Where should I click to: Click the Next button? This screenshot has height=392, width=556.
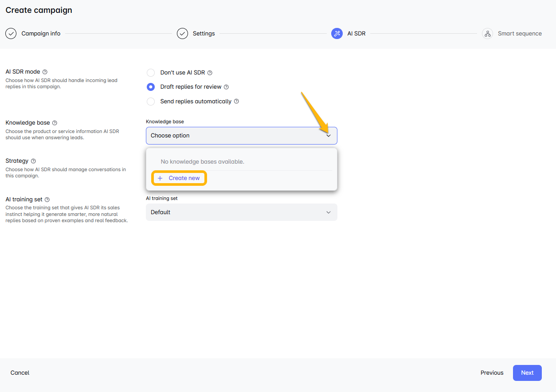click(x=527, y=373)
